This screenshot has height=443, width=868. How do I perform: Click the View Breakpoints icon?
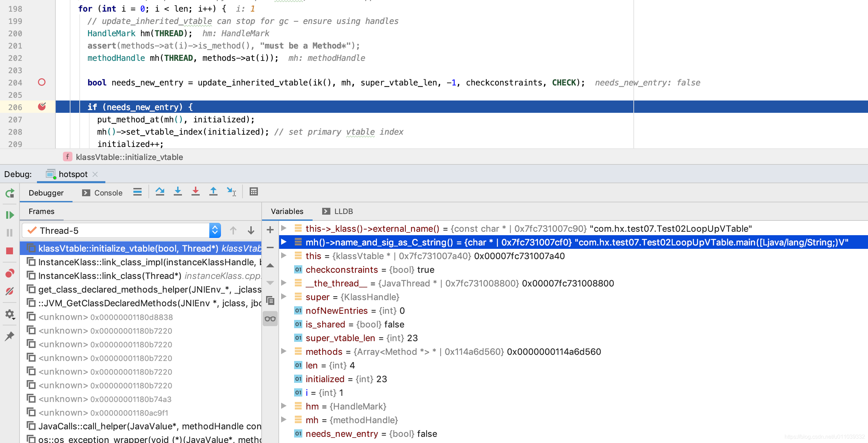coord(10,273)
